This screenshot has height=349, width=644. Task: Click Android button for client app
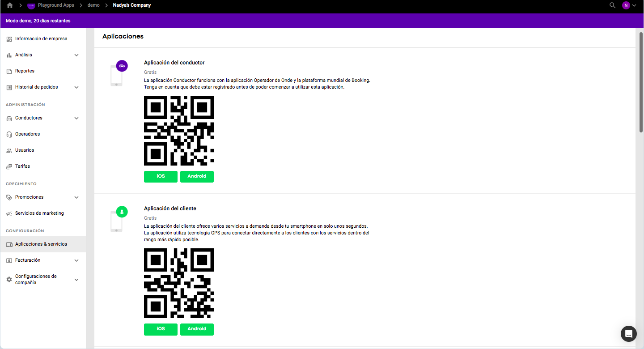(x=197, y=329)
